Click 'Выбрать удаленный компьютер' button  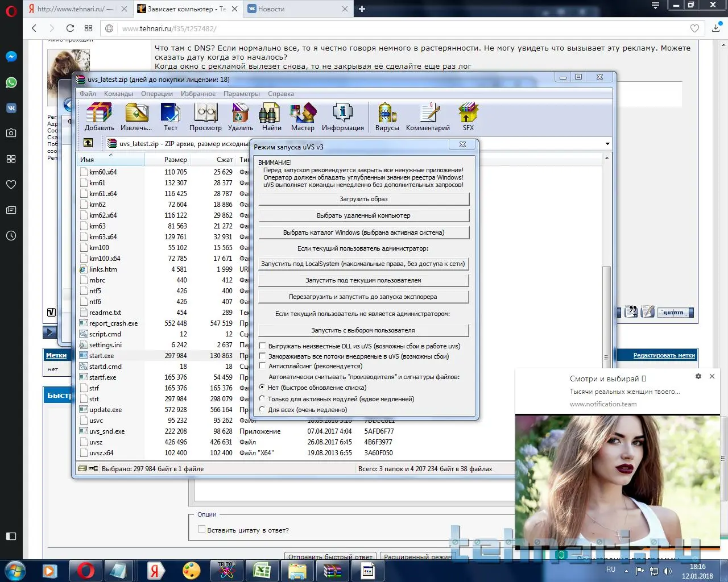(x=363, y=215)
